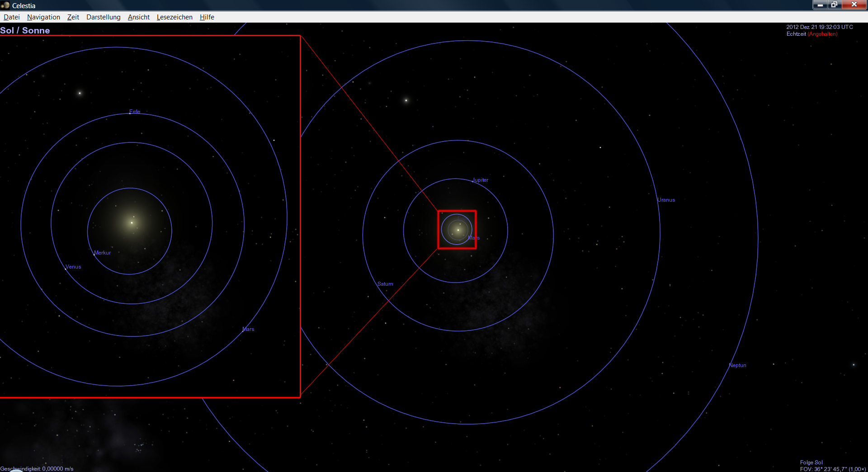Click the Folge Sol status text
The height and width of the screenshot is (472, 868).
click(x=811, y=463)
